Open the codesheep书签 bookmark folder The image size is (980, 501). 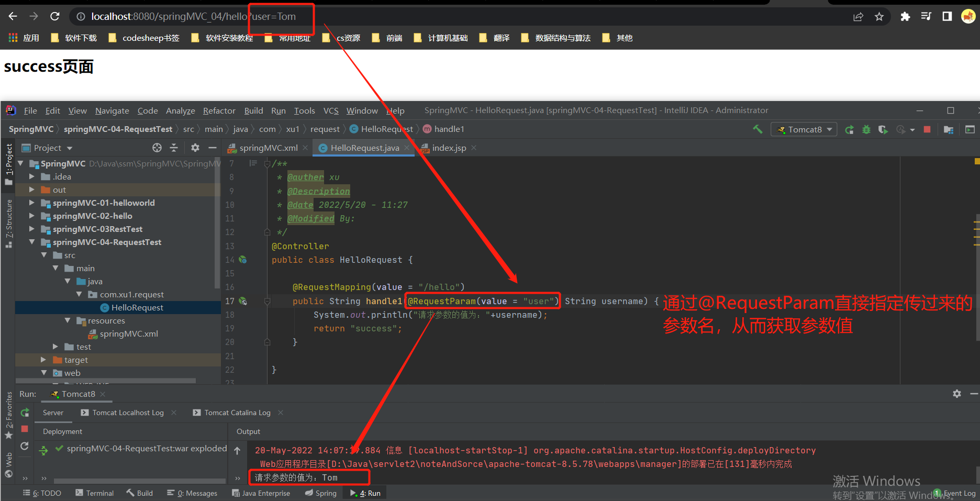(144, 38)
